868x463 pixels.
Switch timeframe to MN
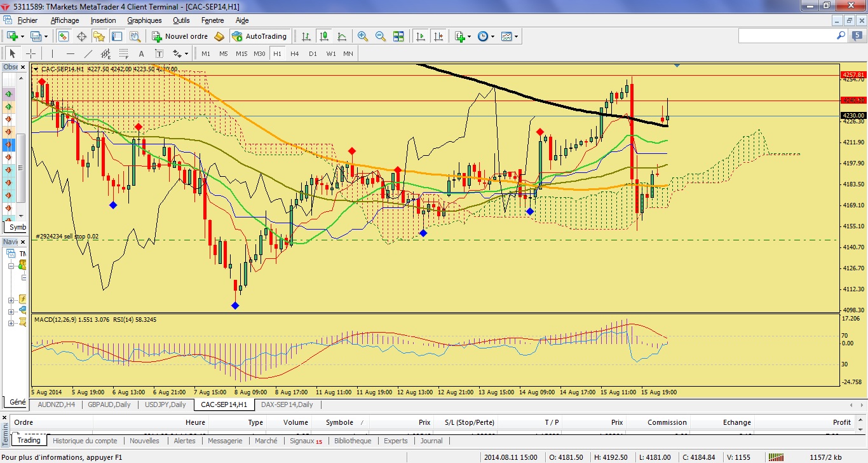tap(348, 53)
